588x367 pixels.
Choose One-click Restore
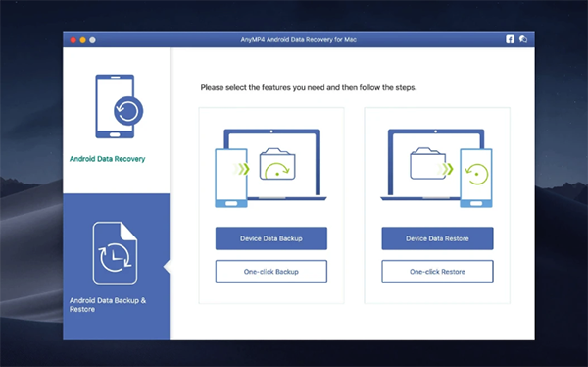pos(437,271)
